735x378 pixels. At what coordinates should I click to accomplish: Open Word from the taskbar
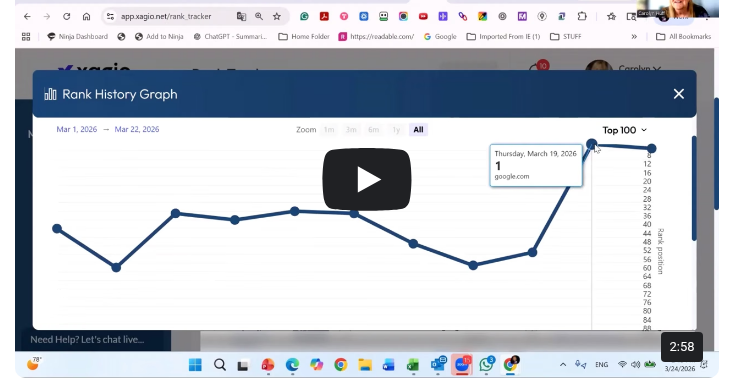point(389,364)
